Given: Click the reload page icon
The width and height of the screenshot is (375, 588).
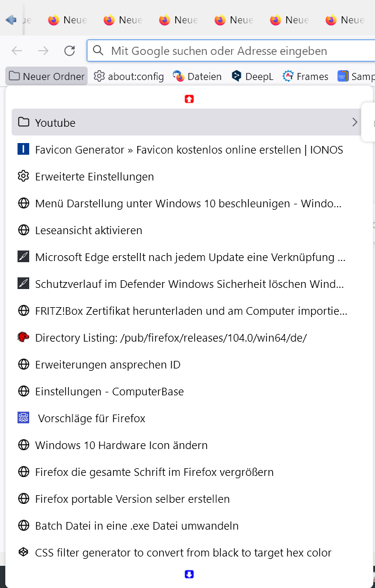Looking at the screenshot, I should (x=70, y=51).
